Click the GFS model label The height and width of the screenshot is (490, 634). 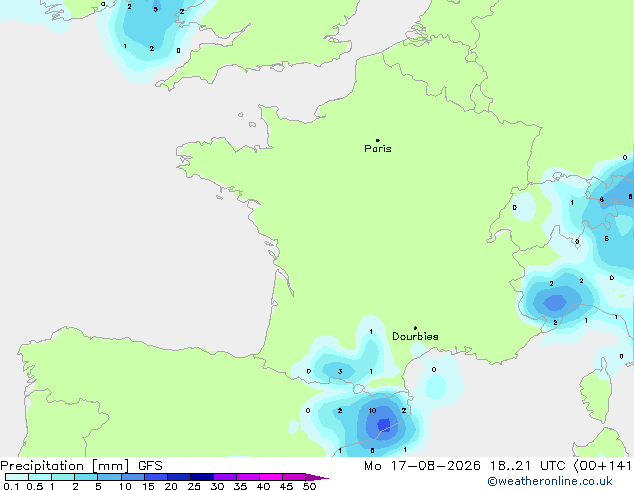(x=150, y=466)
